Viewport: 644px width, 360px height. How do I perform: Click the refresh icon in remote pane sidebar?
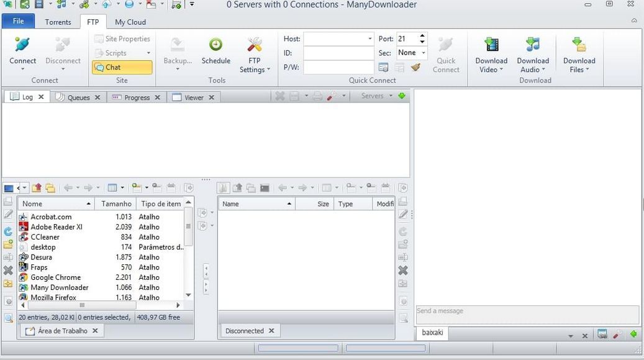click(403, 232)
